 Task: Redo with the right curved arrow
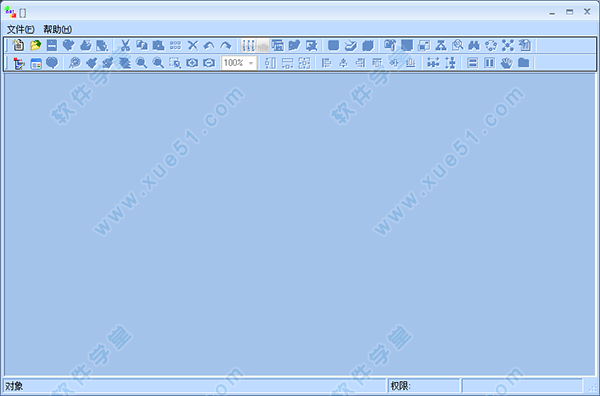tap(226, 45)
